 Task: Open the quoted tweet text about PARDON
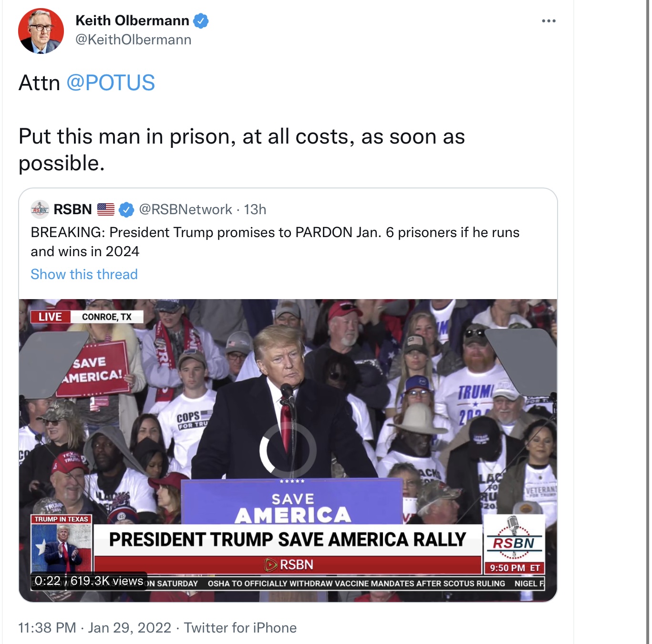tap(275, 242)
